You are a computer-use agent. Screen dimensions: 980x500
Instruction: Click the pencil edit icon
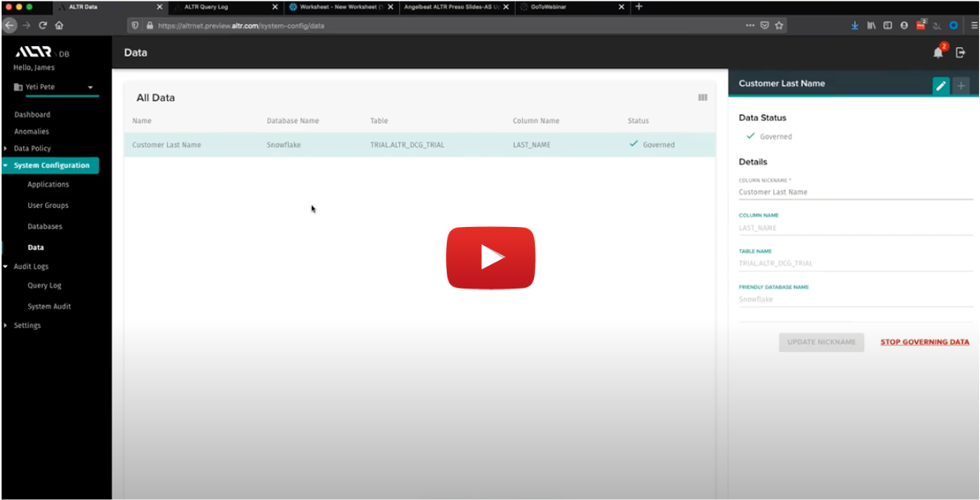coord(941,86)
